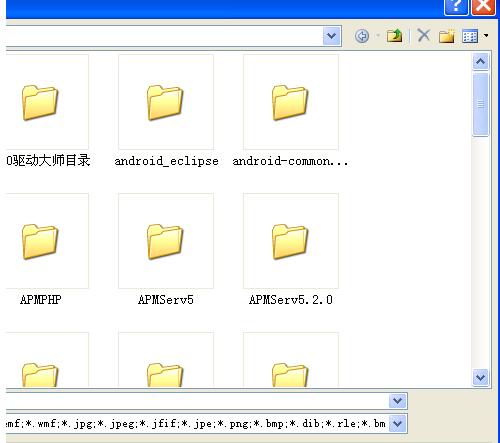Screen dimensions: 500x443
Task: Select the 驱动大师目录 folder
Action: [x=47, y=111]
